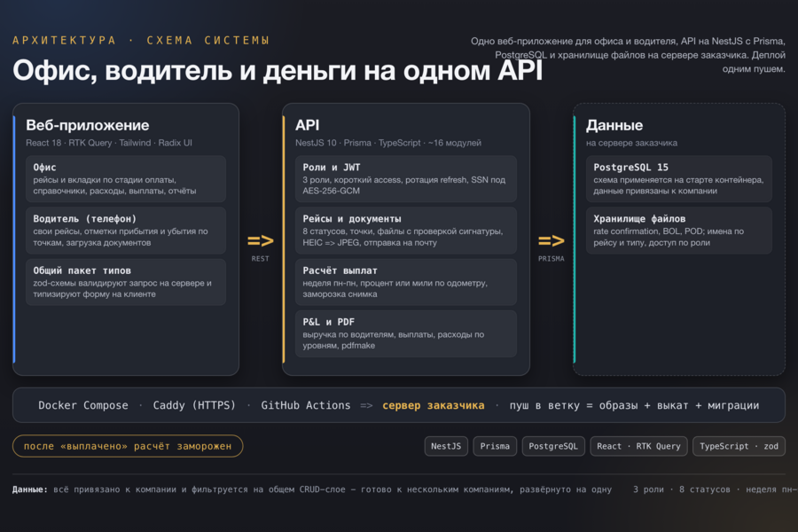Open the «Рейсы и документы» card
Viewport: 798px width, 532px height.
point(405,231)
